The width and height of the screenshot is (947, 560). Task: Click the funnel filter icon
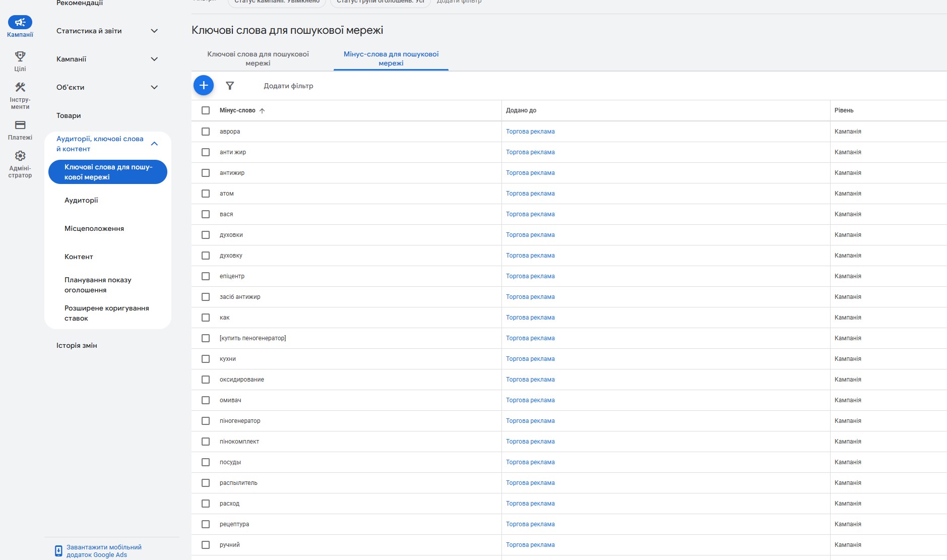click(230, 86)
